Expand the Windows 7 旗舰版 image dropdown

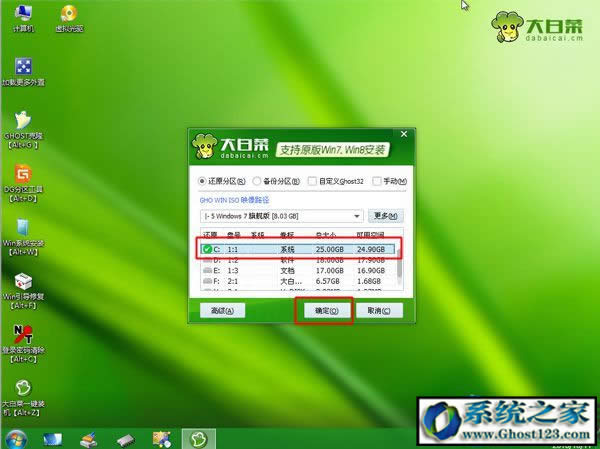356,215
